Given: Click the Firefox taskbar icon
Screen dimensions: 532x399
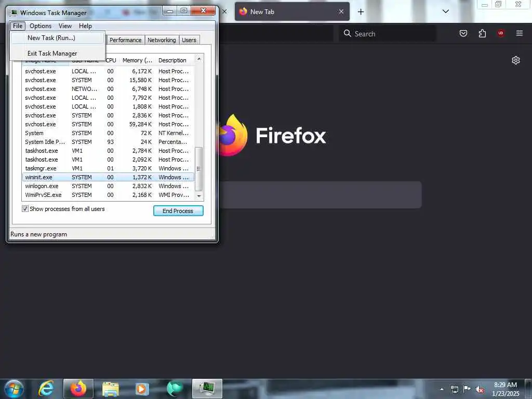Looking at the screenshot, I should point(78,389).
